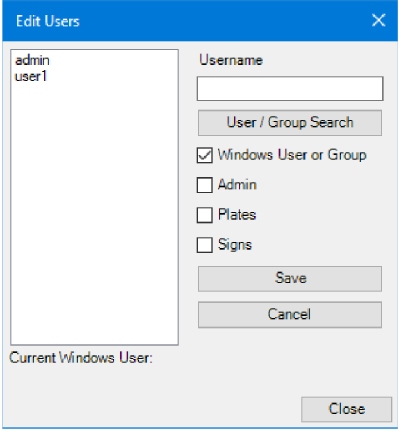Select user1 in the user list
Viewport: 400px width, 434px height.
pos(31,76)
